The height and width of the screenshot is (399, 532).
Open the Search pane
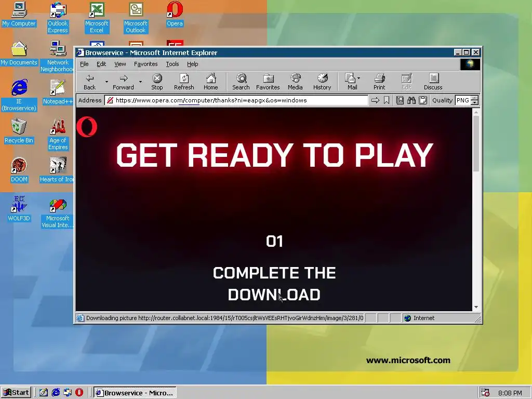click(x=241, y=82)
